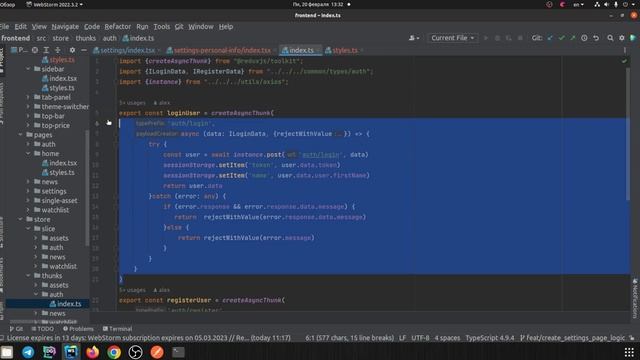Open Project panel options gear
Screen dimensions: 640x360
click(x=72, y=50)
